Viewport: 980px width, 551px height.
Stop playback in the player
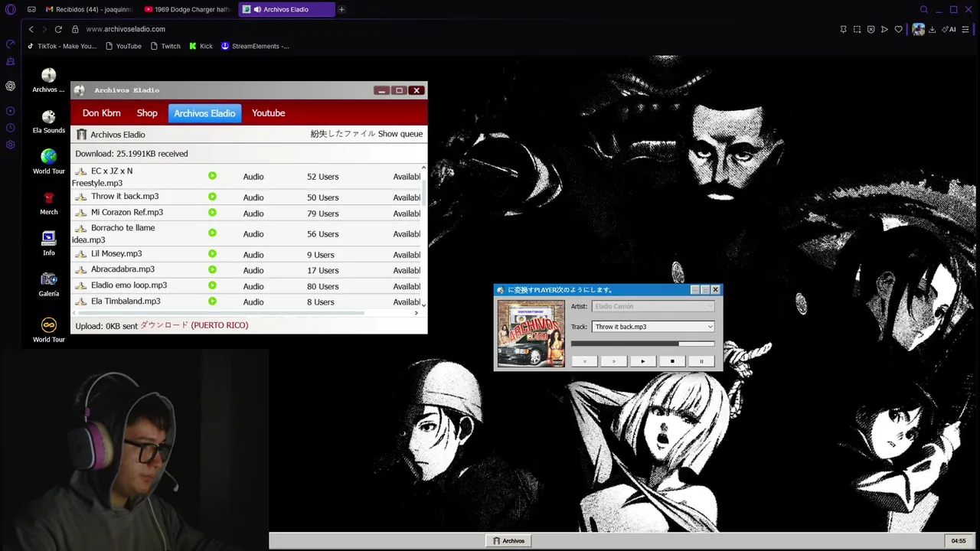672,361
